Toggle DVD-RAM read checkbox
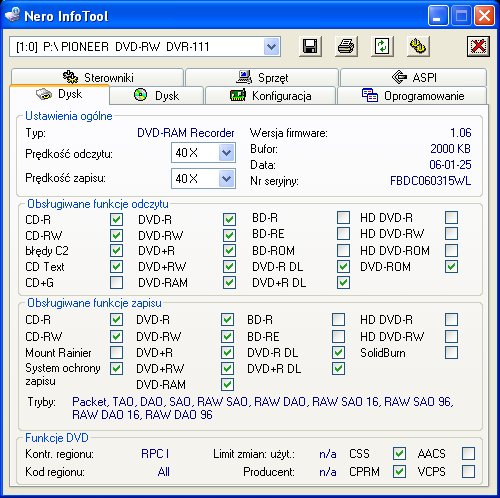Image resolution: width=500 pixels, height=498 pixels. [229, 283]
